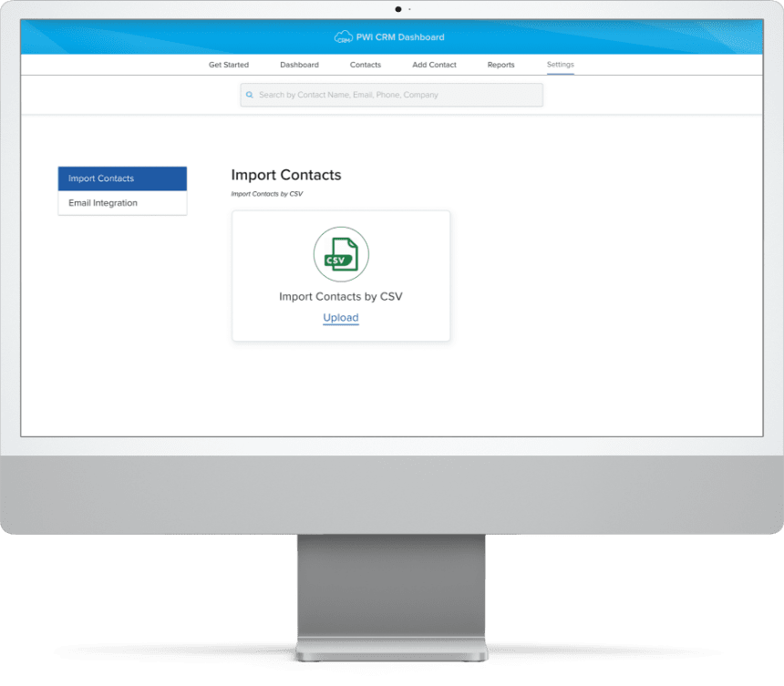The image size is (784, 686).
Task: Click the italic Import Contacts by CSV subtitle
Action: [x=266, y=194]
